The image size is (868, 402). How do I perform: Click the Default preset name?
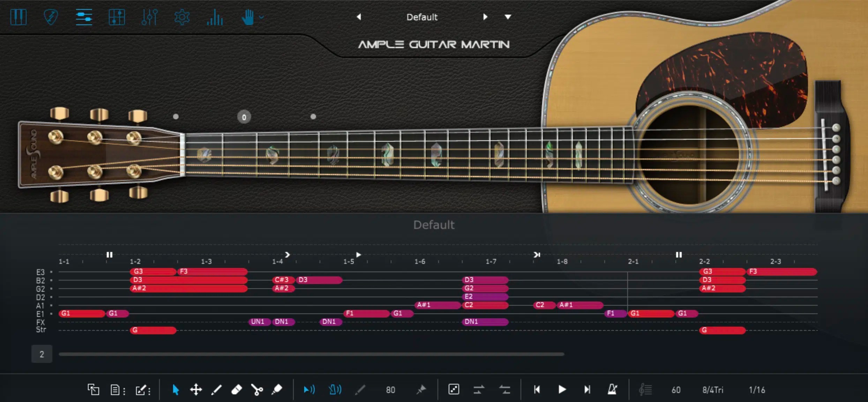tap(422, 17)
